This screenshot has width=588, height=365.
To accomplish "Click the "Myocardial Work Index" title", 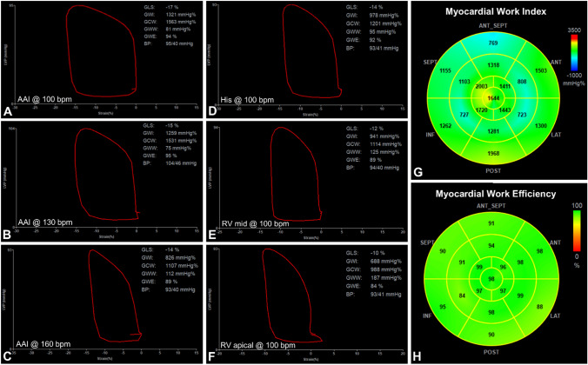I will click(x=496, y=11).
